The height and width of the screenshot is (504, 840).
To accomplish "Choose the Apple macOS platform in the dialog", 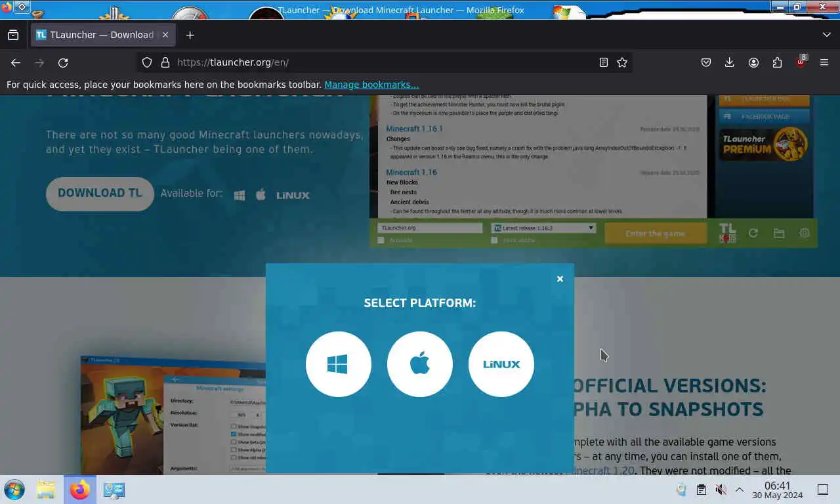I will point(420,364).
